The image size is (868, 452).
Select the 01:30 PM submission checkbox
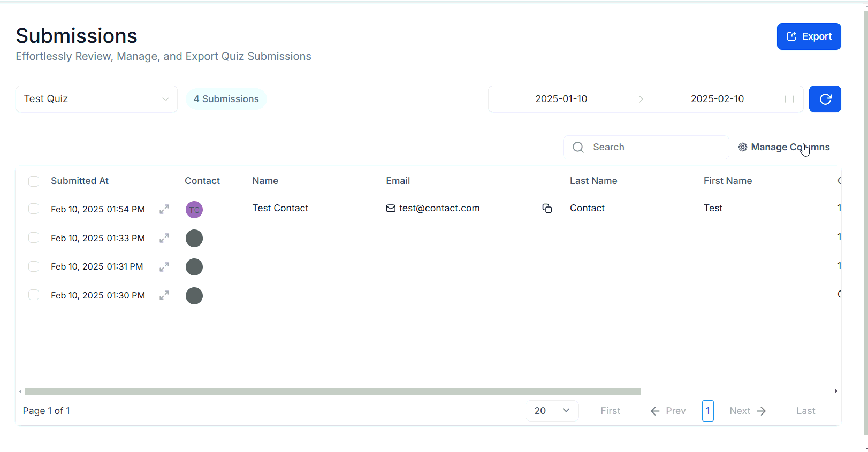point(34,295)
